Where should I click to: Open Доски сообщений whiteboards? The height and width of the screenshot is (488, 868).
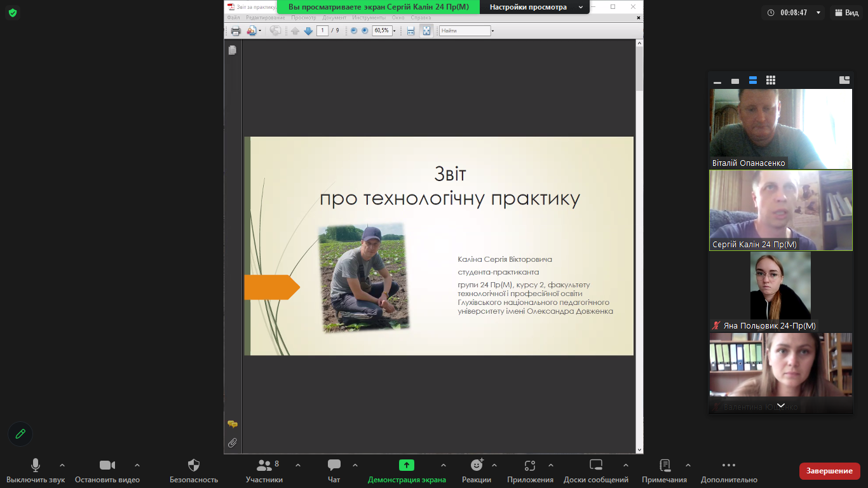(x=595, y=471)
